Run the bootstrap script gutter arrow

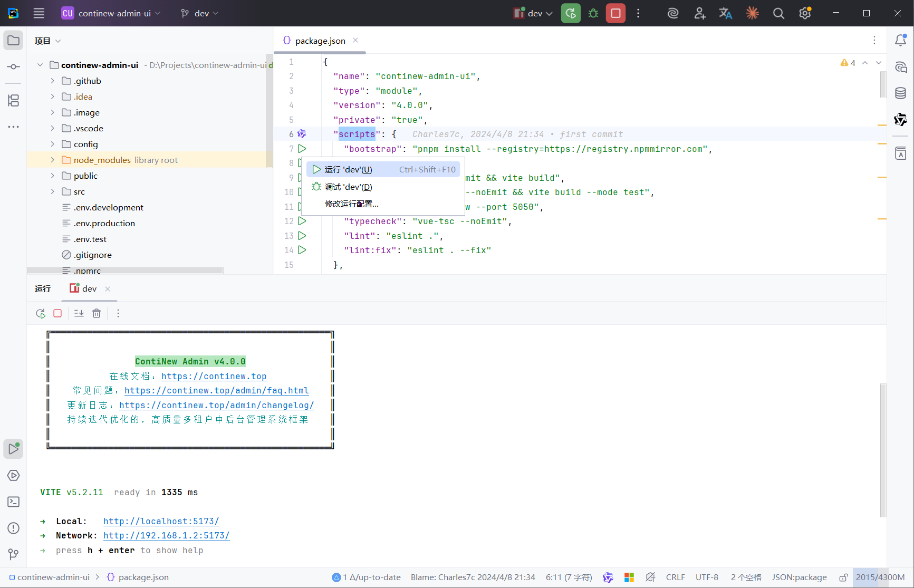click(302, 149)
